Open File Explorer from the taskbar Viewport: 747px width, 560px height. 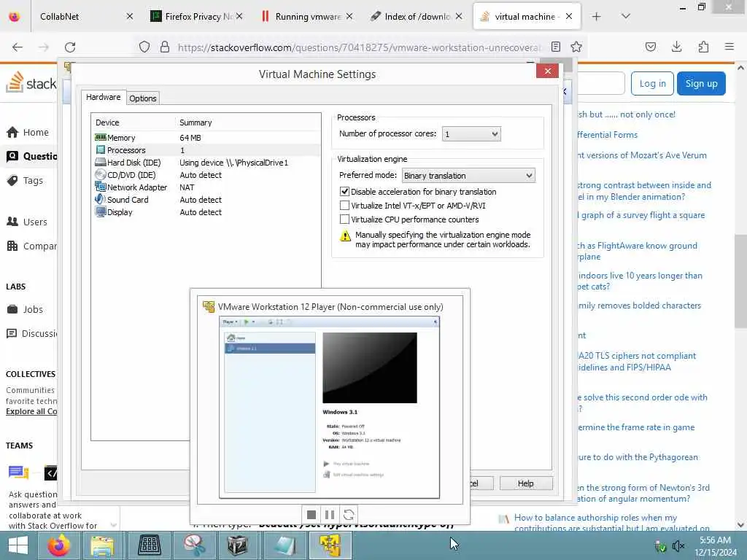102,545
